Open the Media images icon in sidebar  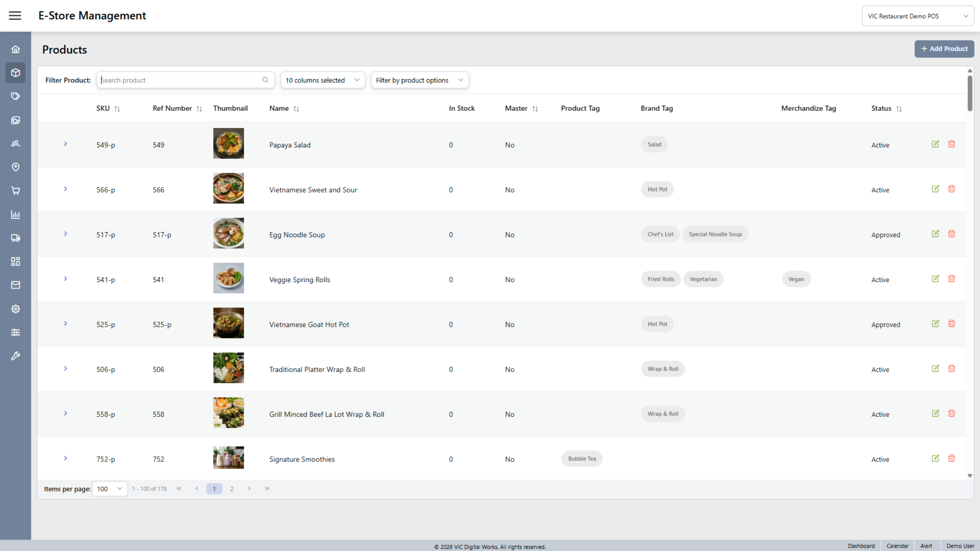(x=16, y=120)
